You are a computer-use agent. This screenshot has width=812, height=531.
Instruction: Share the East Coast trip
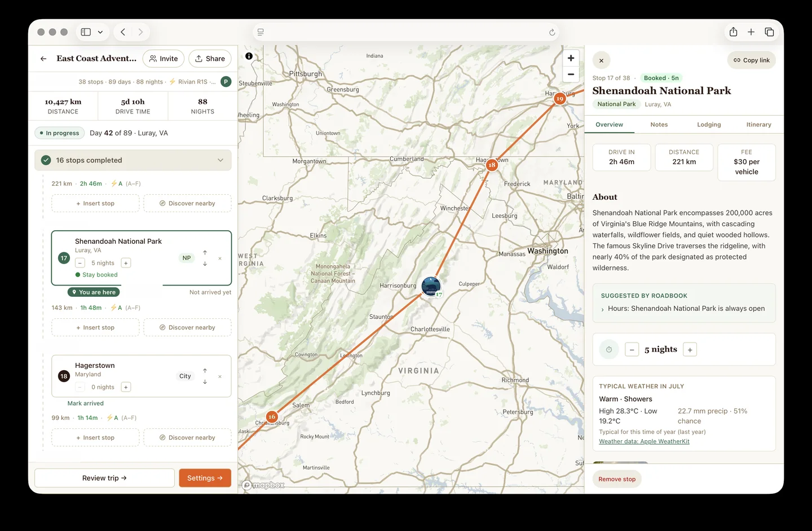point(210,59)
